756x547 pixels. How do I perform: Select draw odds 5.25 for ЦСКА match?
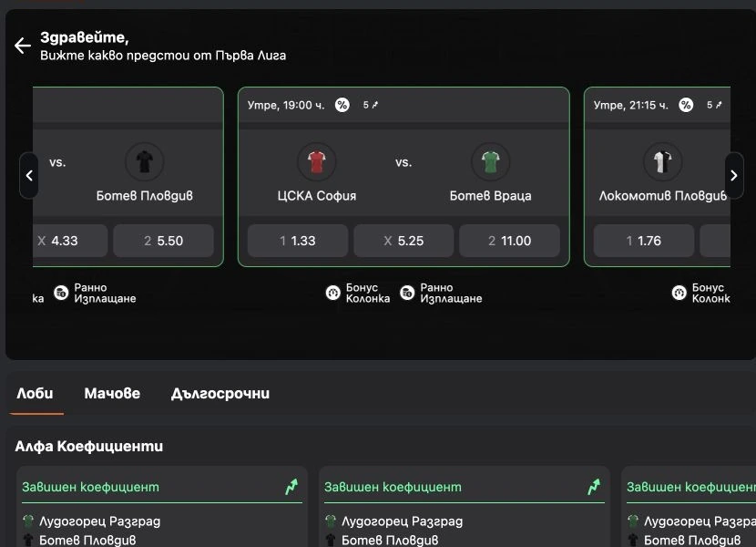pyautogui.click(x=404, y=241)
